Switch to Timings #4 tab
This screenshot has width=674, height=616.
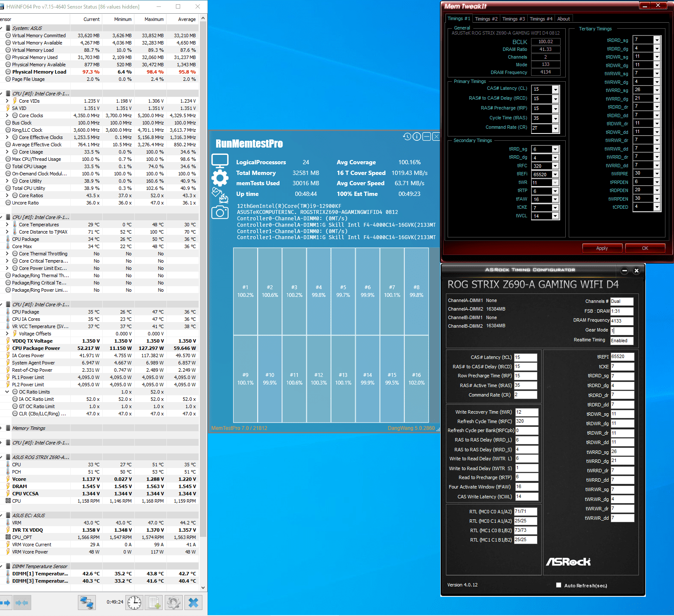pos(541,19)
